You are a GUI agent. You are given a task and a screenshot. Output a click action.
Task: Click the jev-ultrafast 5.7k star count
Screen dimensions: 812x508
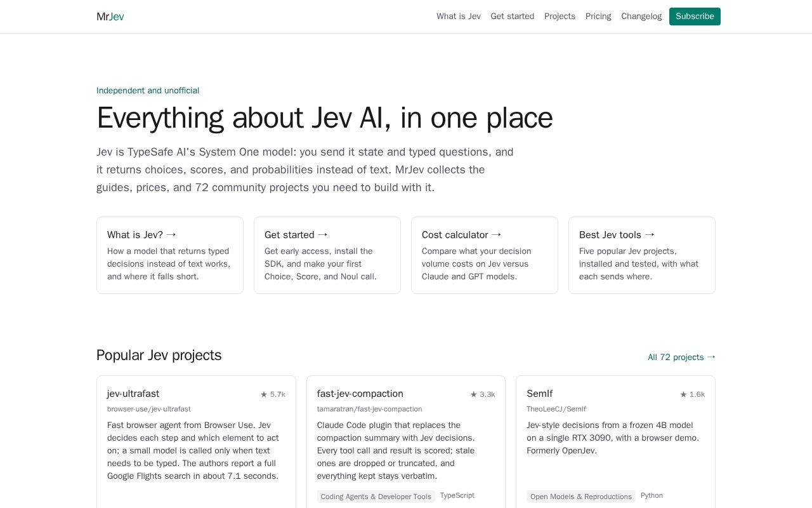273,394
